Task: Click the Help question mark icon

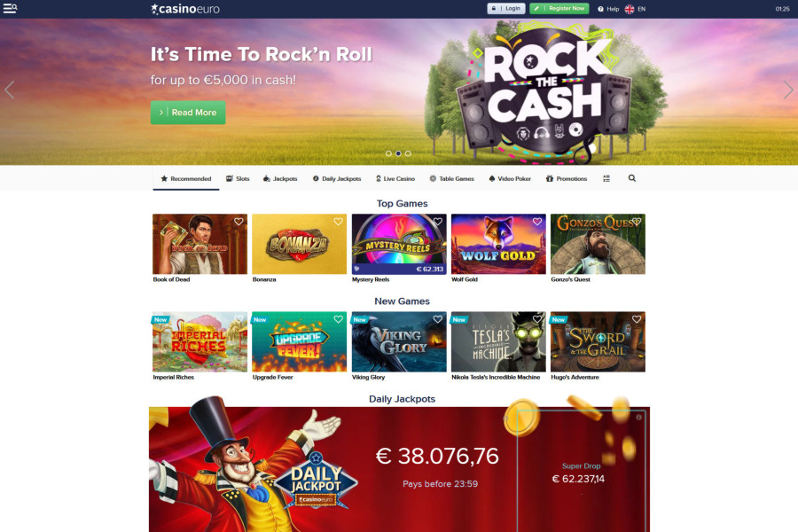Action: point(600,9)
